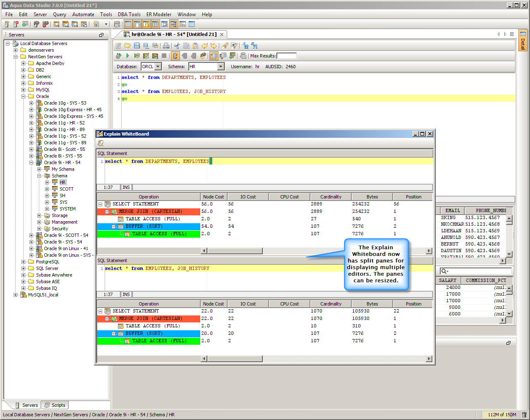Select the MySQL51_local server node

pyautogui.click(x=43, y=295)
